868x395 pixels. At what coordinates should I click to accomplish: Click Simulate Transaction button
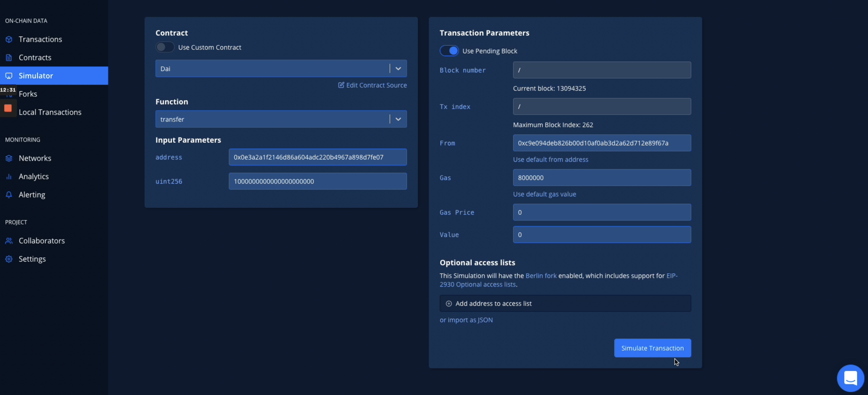point(652,348)
